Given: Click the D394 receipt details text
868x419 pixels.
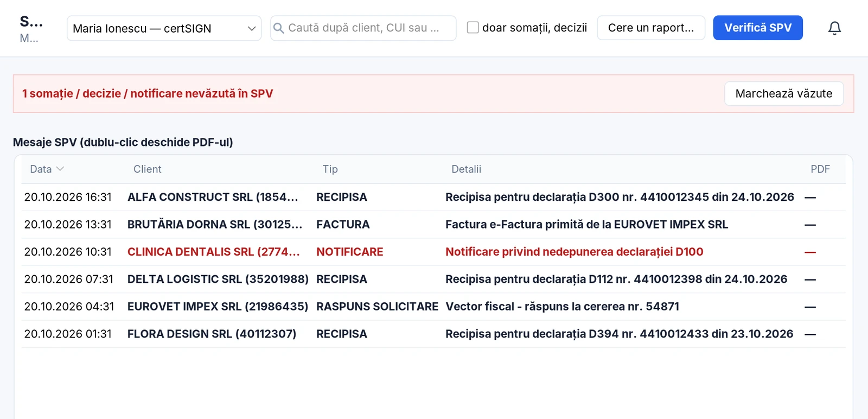Looking at the screenshot, I should point(620,334).
